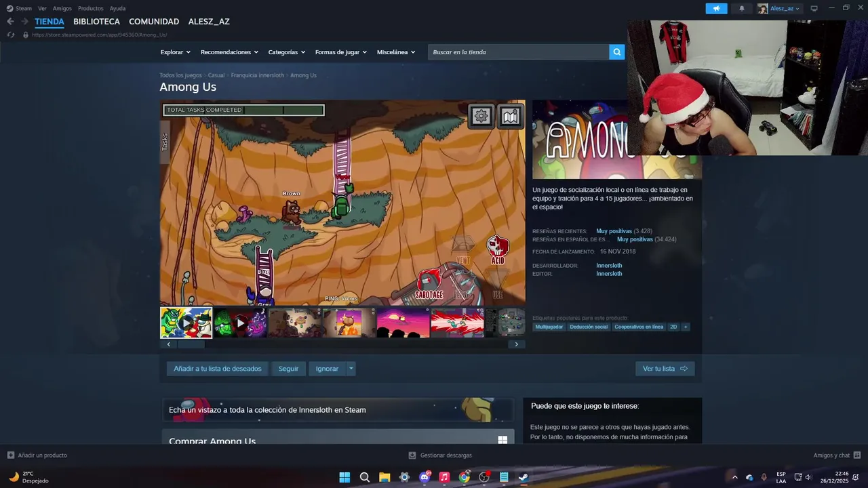868x488 pixels.
Task: Click the Steam taskbar icon
Action: pos(524,477)
